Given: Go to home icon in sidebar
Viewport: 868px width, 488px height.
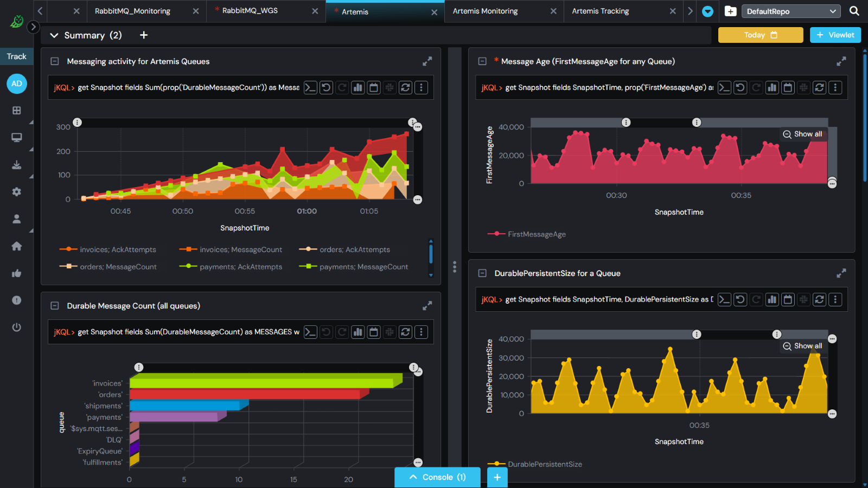Looking at the screenshot, I should pos(17,246).
